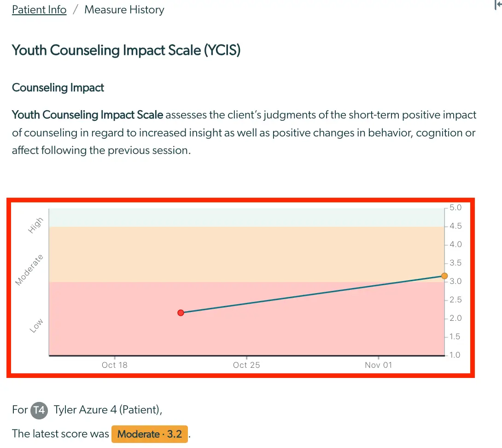Expand details for the Oct 18 axis label

click(x=114, y=365)
